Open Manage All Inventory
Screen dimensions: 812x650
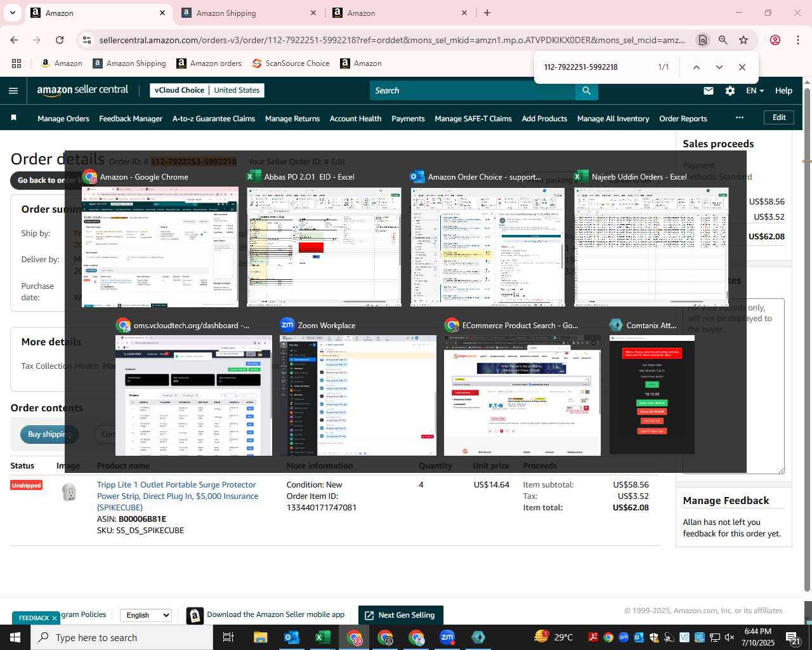(x=613, y=119)
